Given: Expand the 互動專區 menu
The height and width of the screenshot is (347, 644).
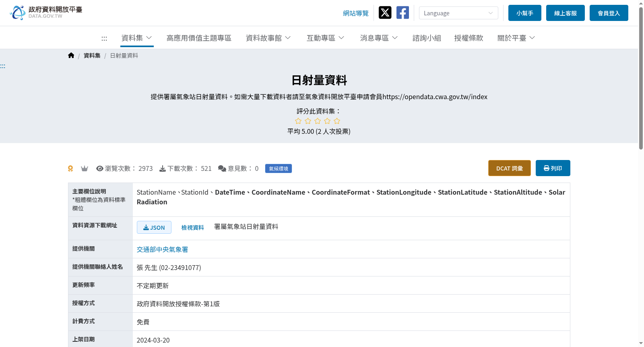Looking at the screenshot, I should coord(326,38).
